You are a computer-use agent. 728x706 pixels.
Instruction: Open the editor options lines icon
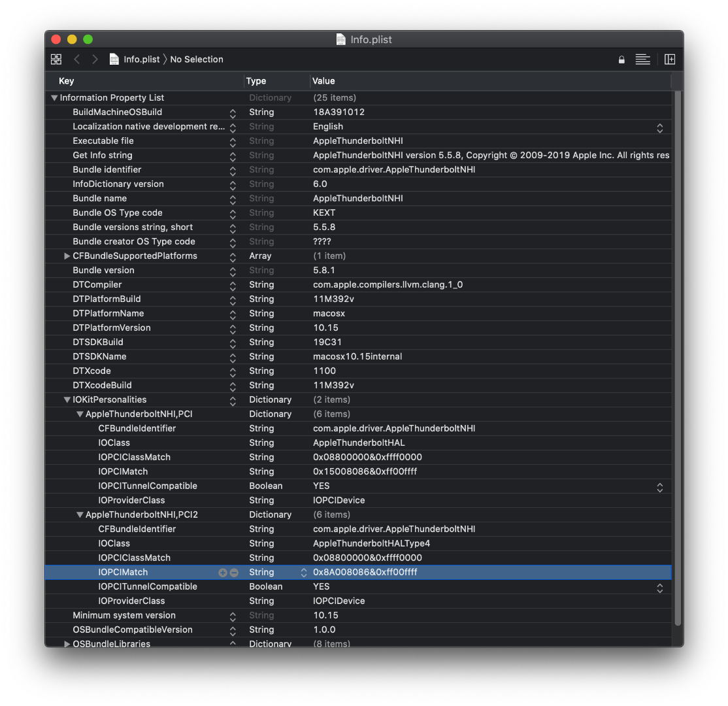tap(643, 59)
